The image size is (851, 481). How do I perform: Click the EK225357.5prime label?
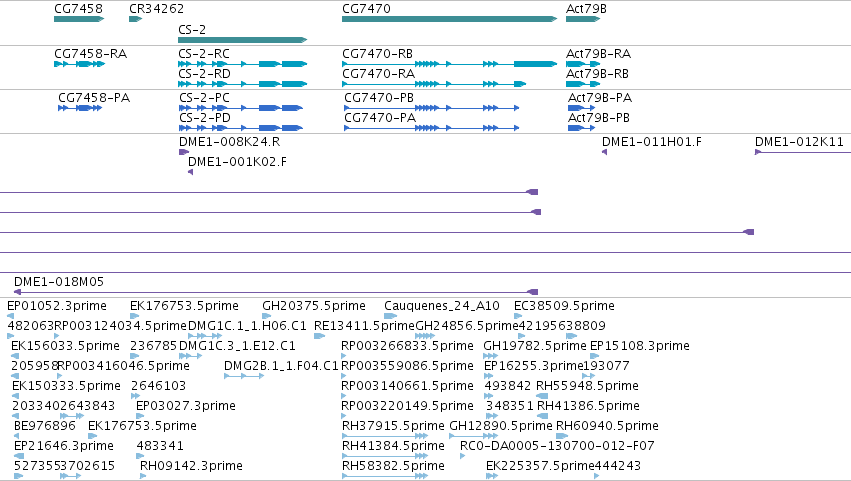tap(540, 466)
